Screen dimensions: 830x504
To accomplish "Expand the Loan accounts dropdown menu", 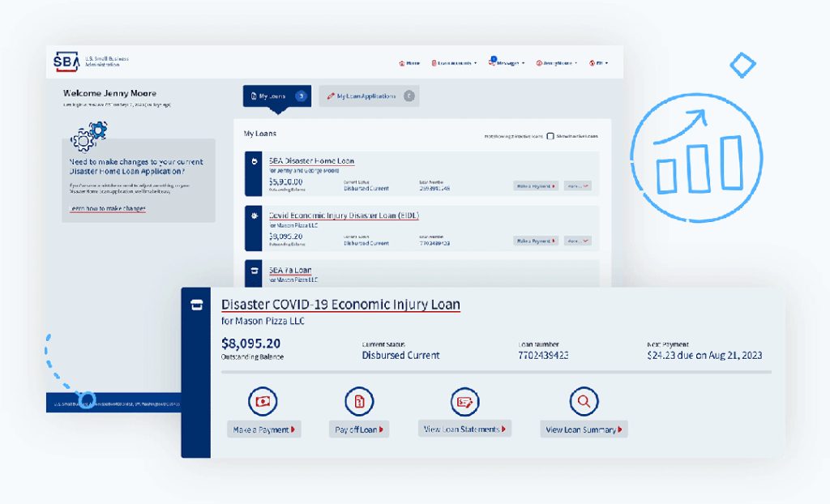I will (454, 63).
